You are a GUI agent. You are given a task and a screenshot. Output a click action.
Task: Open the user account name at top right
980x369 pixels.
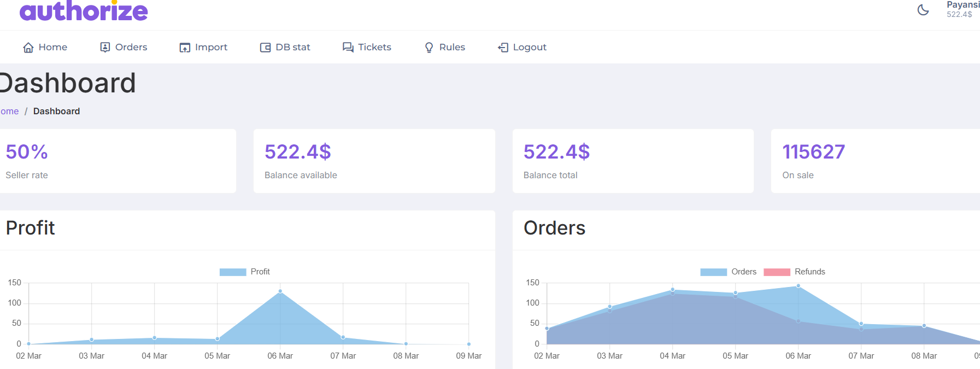click(963, 5)
